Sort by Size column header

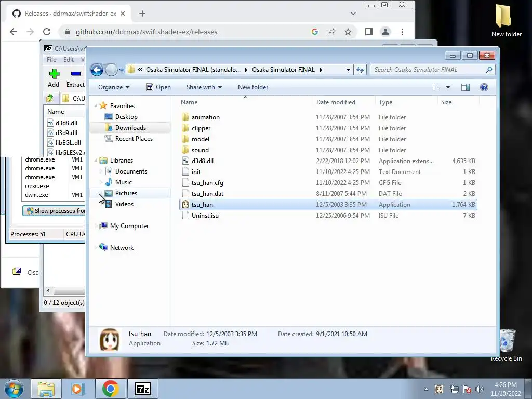(x=446, y=102)
